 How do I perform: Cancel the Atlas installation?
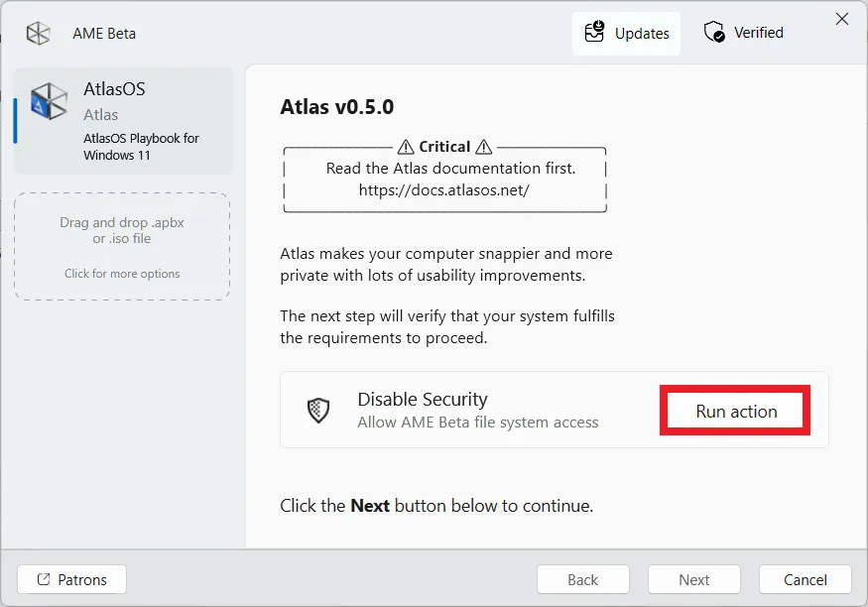click(x=805, y=579)
